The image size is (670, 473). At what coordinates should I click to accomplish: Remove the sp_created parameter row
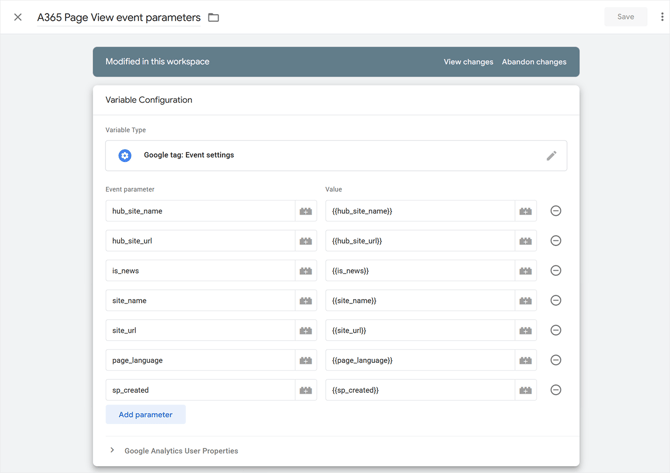555,390
